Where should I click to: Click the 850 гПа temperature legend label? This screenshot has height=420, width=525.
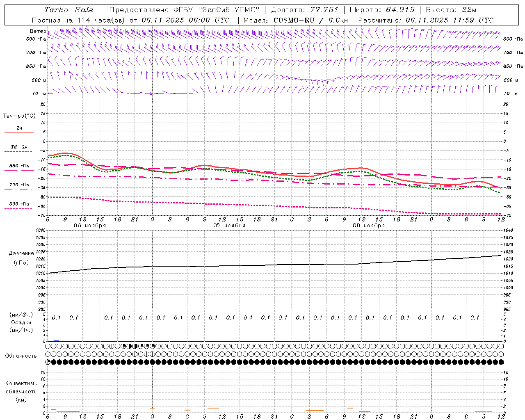(x=19, y=166)
